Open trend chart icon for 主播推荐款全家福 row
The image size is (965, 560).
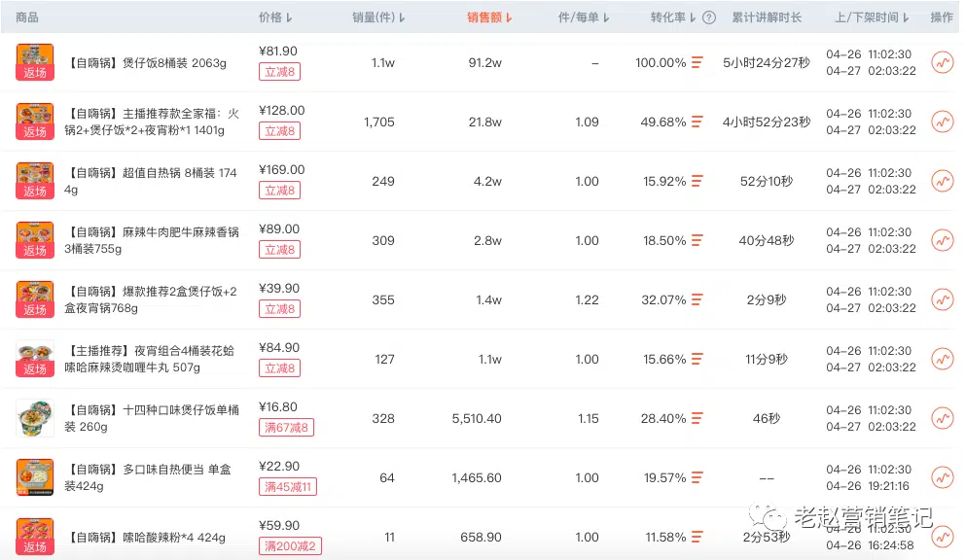click(943, 122)
